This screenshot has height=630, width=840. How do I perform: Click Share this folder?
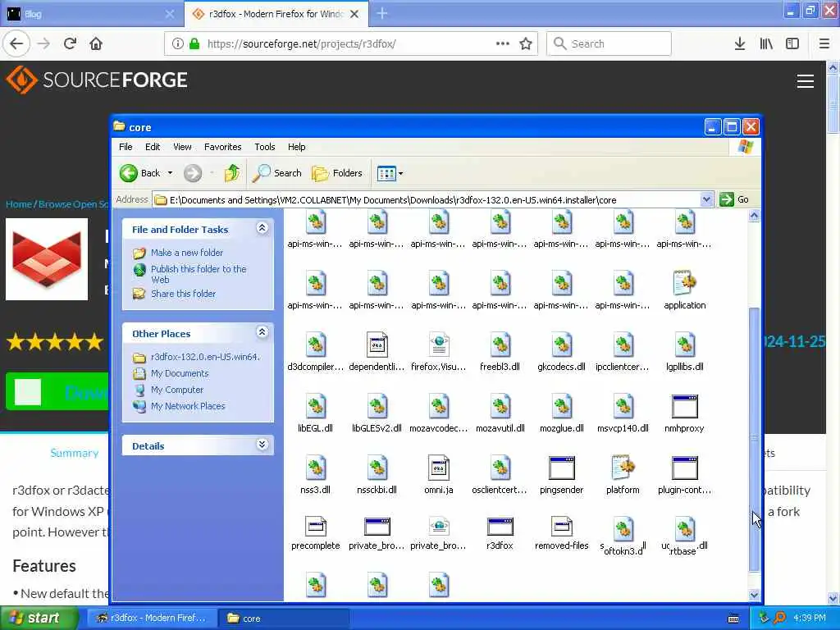183,294
